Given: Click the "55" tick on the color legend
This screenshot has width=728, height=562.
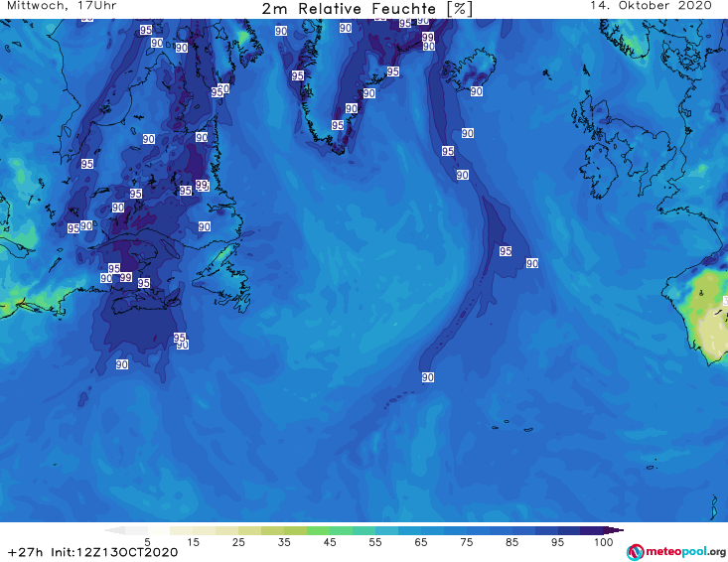Looking at the screenshot, I should coord(374,542).
